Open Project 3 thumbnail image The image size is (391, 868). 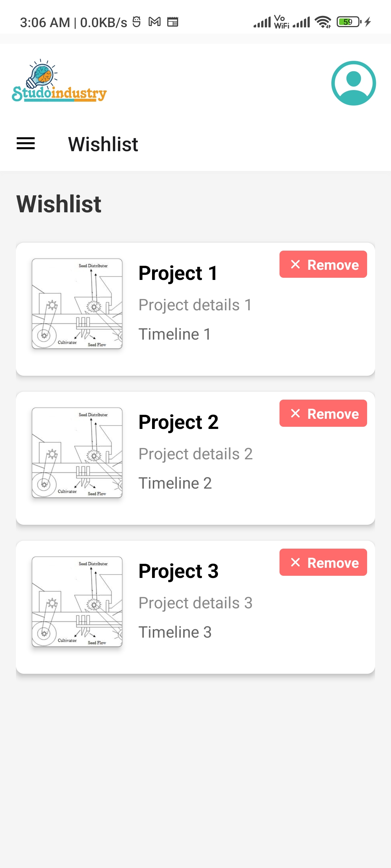pyautogui.click(x=77, y=602)
